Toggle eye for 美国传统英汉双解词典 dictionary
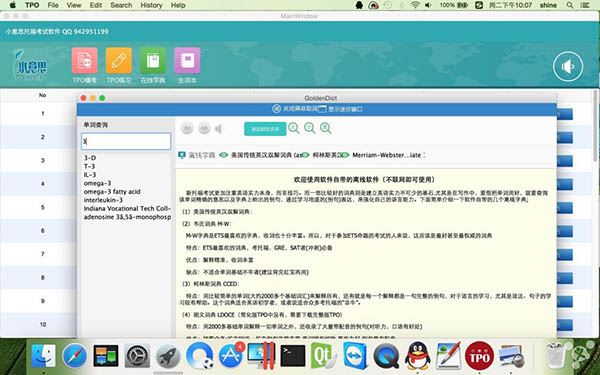 point(223,155)
